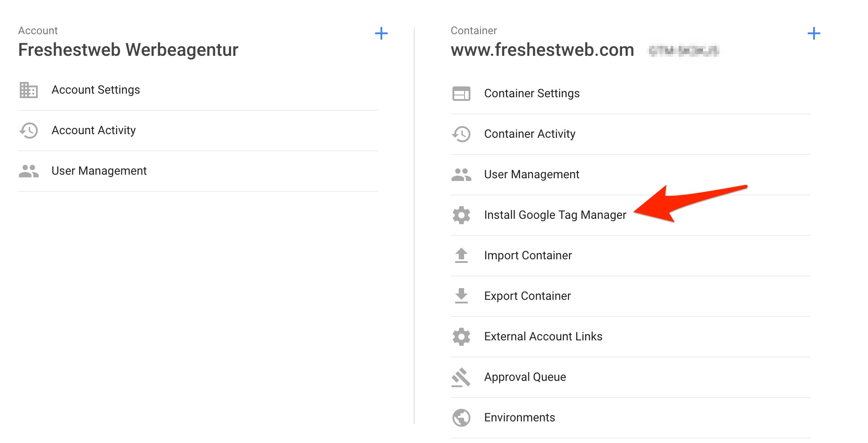Open External Account Links
The height and width of the screenshot is (443, 868).
tap(543, 337)
